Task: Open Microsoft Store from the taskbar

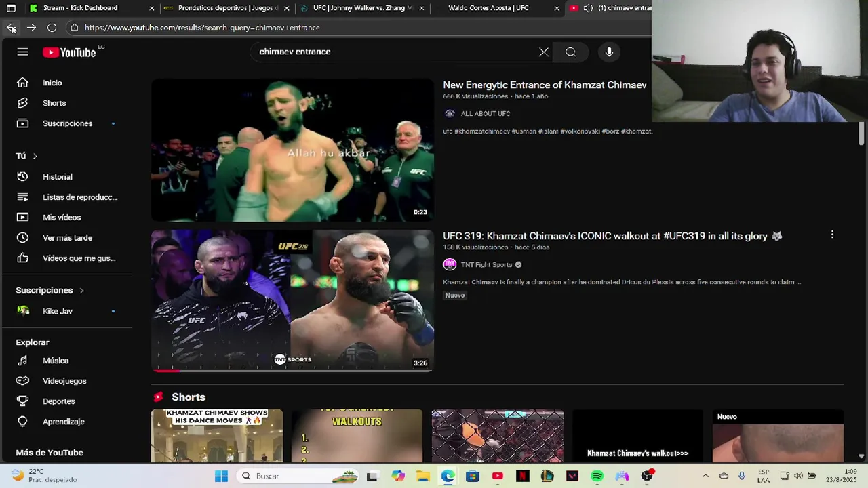Action: tap(473, 476)
